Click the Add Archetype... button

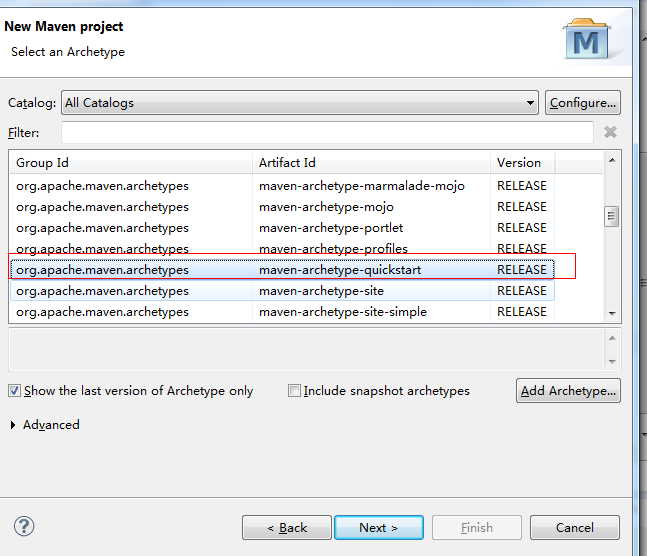pos(568,390)
